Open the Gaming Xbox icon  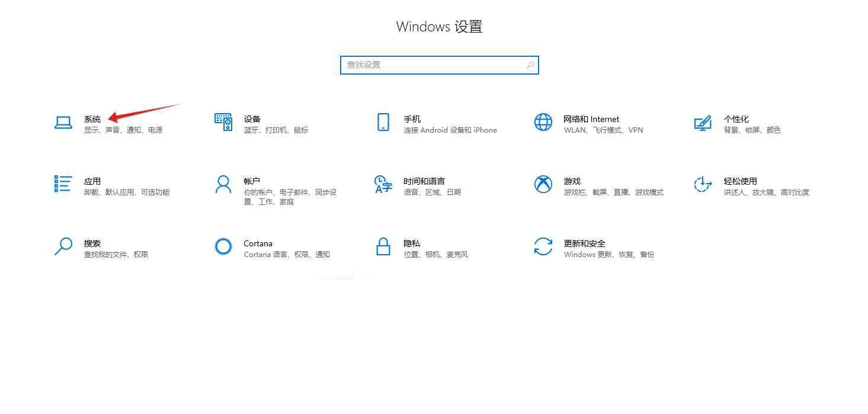[x=543, y=184]
